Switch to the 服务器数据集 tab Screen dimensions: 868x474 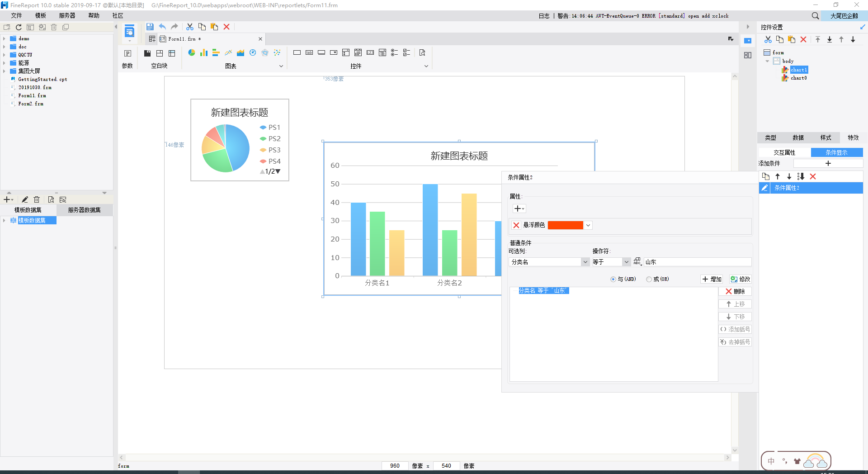(85, 210)
